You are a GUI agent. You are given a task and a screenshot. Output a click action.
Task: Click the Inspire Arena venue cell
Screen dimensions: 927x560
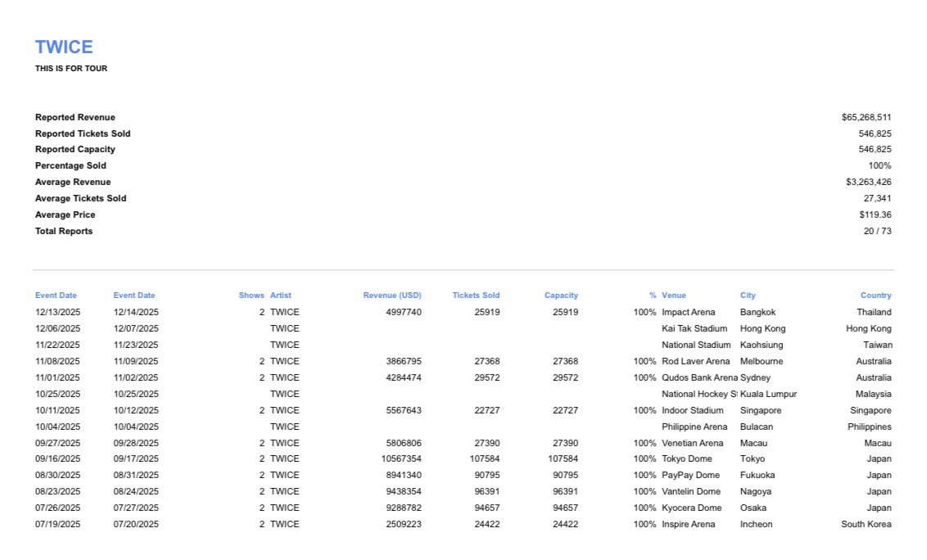688,525
